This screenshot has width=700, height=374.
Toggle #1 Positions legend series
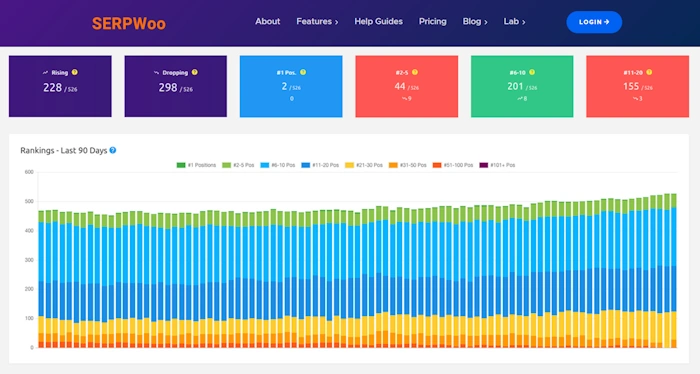point(196,165)
